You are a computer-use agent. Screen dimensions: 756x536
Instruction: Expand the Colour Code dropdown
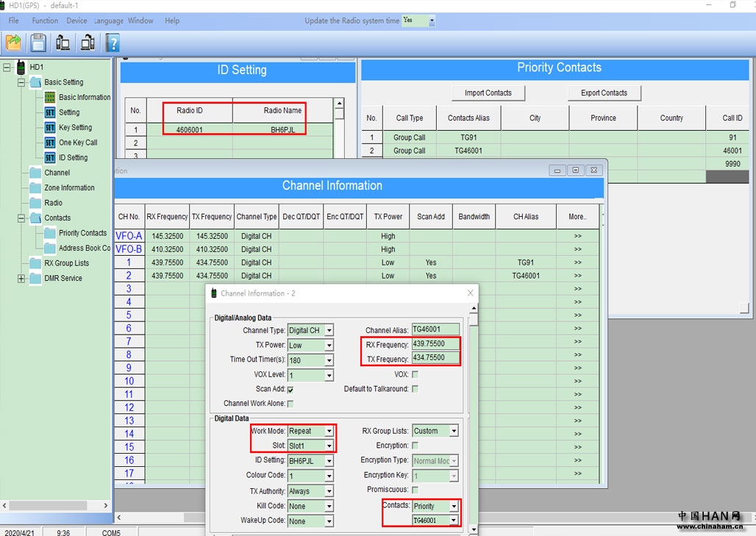pos(329,476)
